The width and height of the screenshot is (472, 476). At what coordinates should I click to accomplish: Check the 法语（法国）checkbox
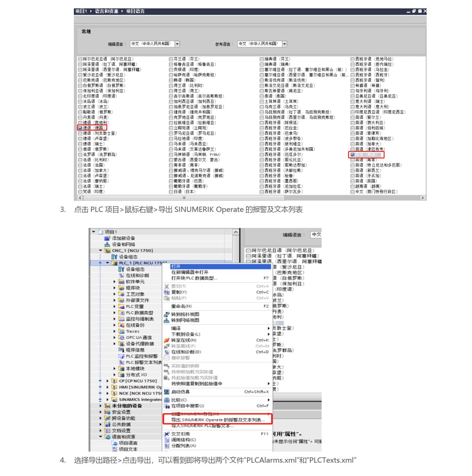[80, 165]
